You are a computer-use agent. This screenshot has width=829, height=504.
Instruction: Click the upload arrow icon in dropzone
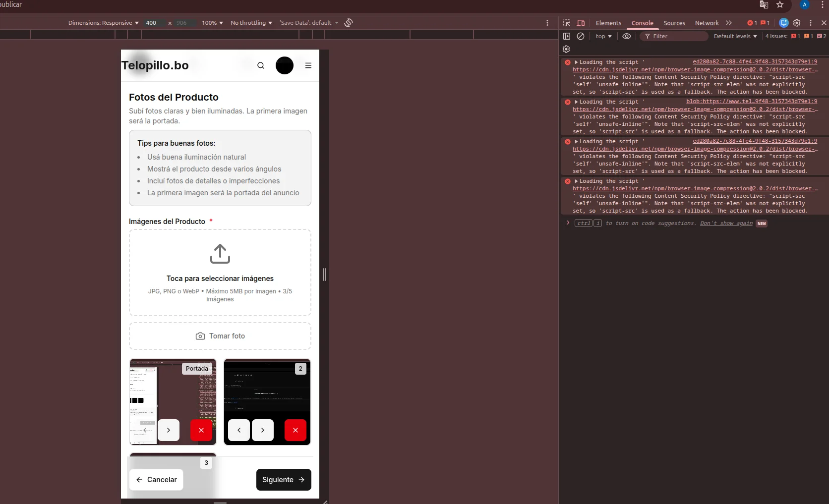pos(220,254)
